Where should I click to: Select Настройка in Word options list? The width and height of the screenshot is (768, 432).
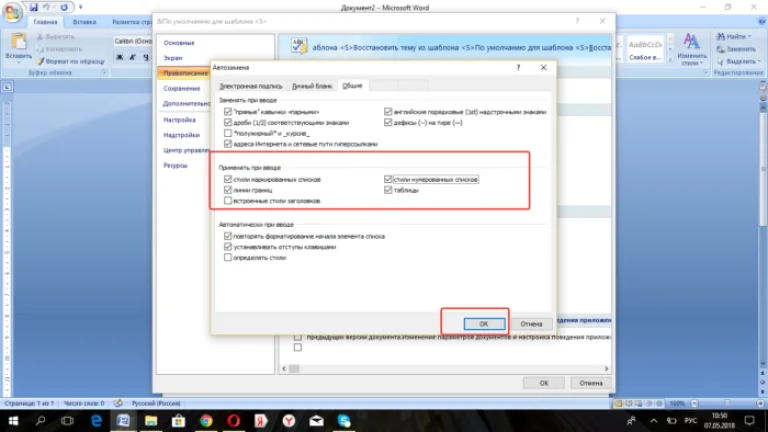(179, 120)
